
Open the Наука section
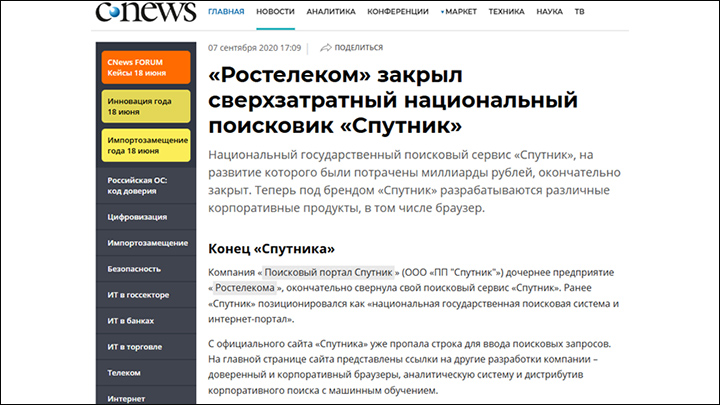tap(549, 11)
